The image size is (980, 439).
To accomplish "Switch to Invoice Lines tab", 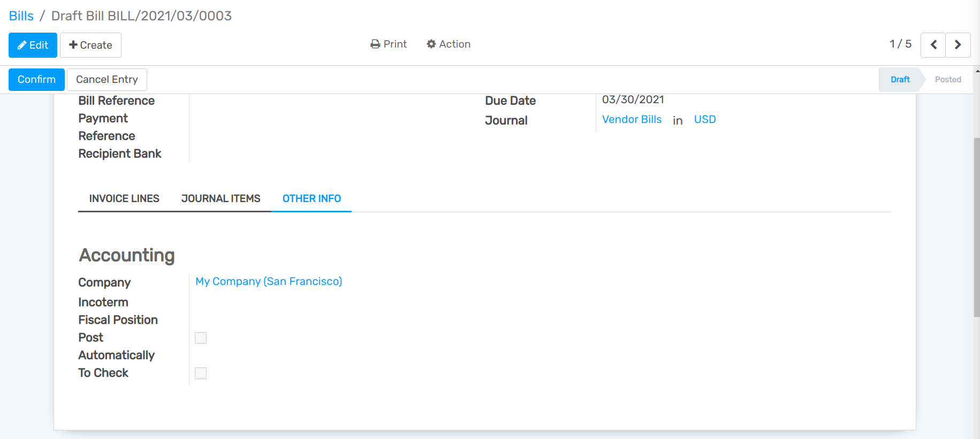I will pos(124,199).
